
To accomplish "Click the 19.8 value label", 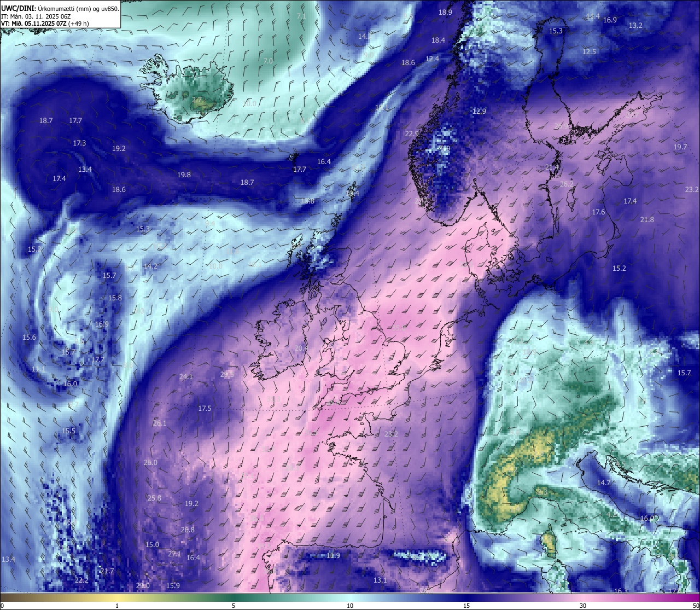I will (184, 175).
